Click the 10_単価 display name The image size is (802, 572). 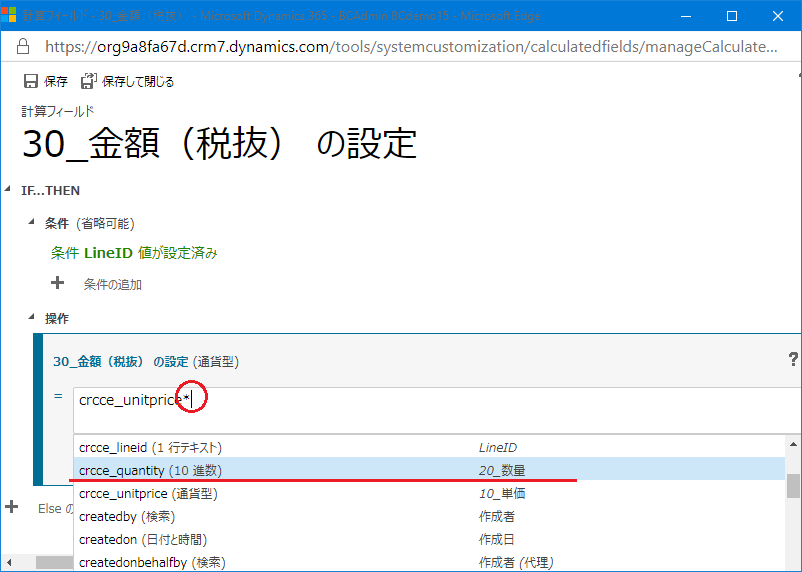[502, 493]
